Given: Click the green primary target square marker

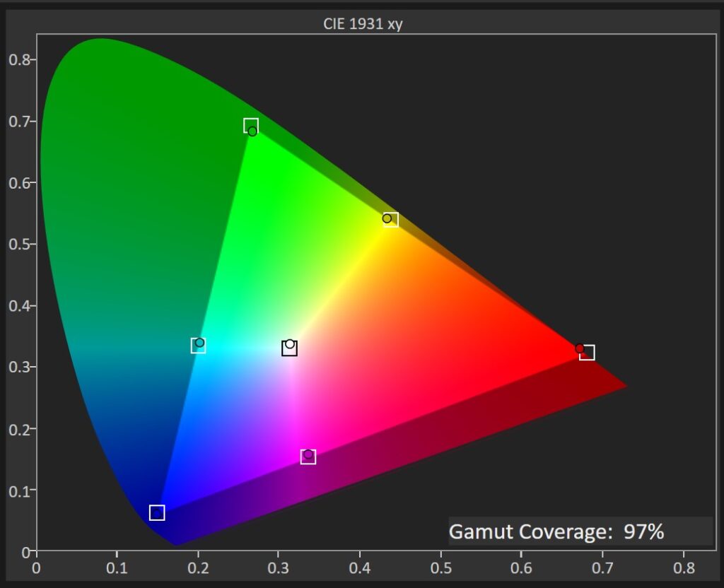Looking at the screenshot, I should coord(250,125).
